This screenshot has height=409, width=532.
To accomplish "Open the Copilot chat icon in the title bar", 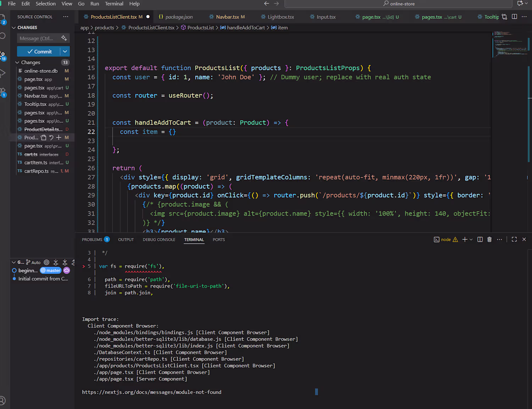I will (x=520, y=4).
